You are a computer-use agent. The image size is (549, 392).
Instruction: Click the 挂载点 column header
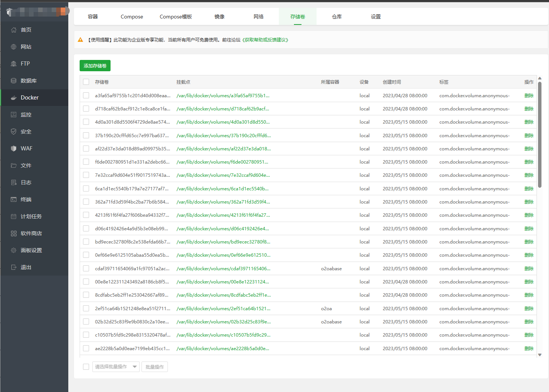click(x=183, y=82)
